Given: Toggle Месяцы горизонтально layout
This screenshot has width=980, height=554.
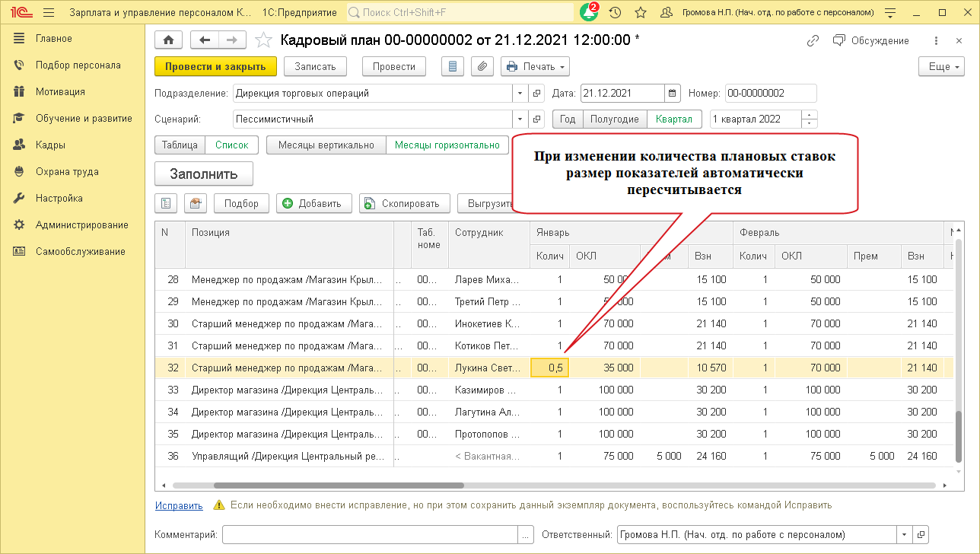Looking at the screenshot, I should (447, 145).
